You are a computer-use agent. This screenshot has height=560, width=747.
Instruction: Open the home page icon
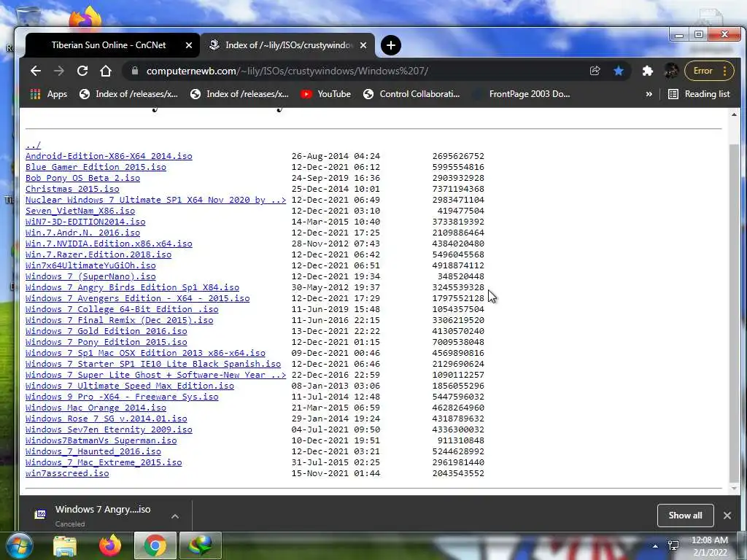click(x=106, y=71)
